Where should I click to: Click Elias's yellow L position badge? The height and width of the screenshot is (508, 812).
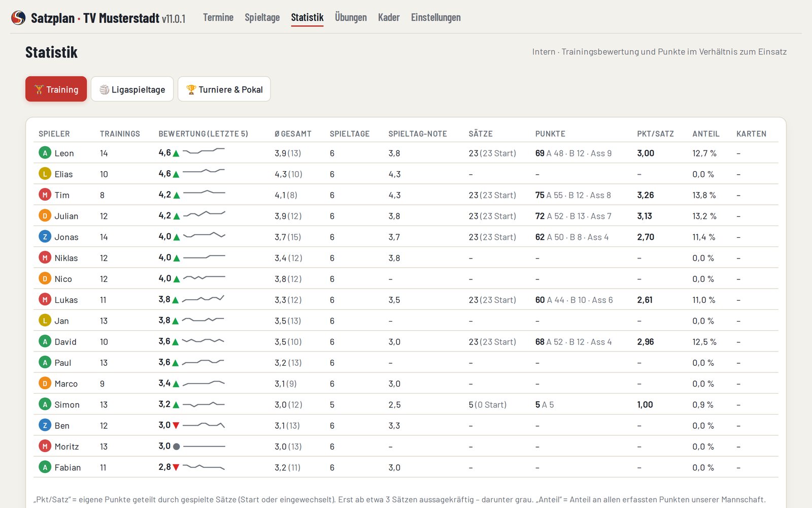point(45,174)
